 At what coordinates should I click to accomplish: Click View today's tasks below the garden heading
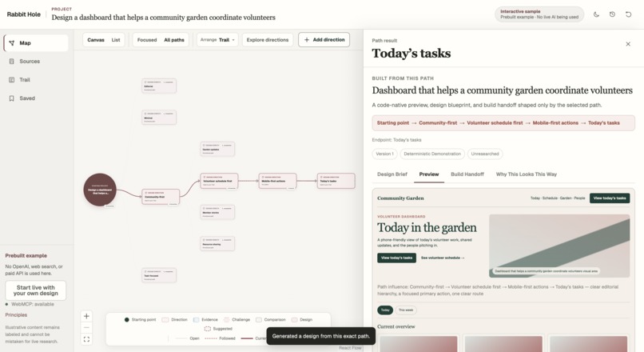point(396,258)
